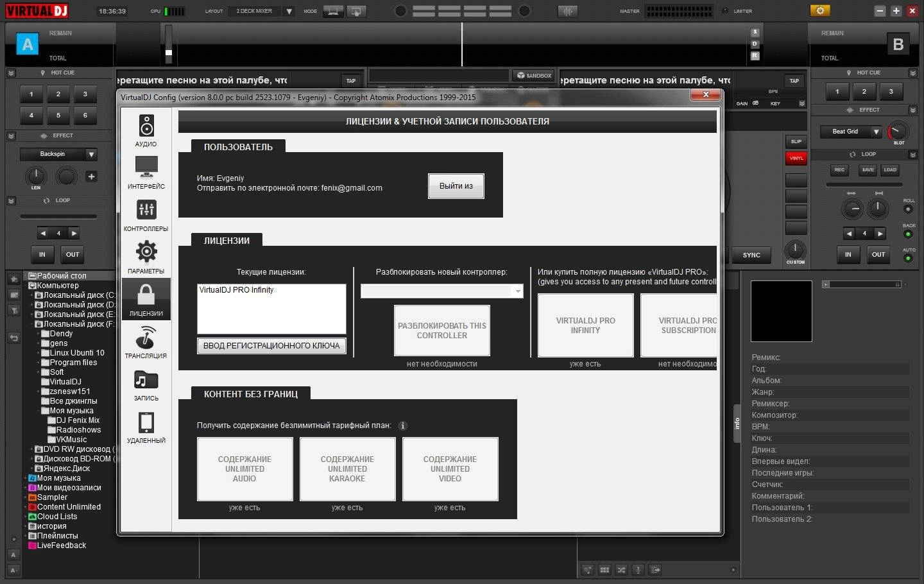
Task: Click the SYNC button on deck B
Action: pyautogui.click(x=751, y=255)
